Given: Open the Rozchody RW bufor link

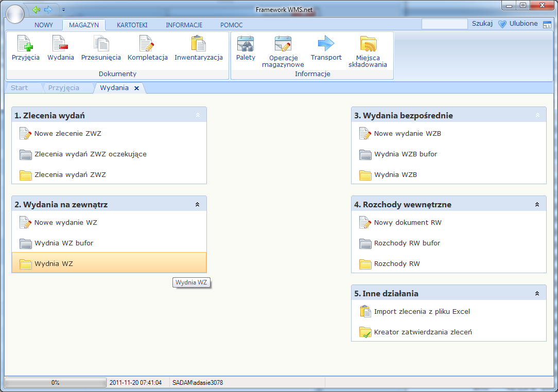Looking at the screenshot, I should pos(407,243).
